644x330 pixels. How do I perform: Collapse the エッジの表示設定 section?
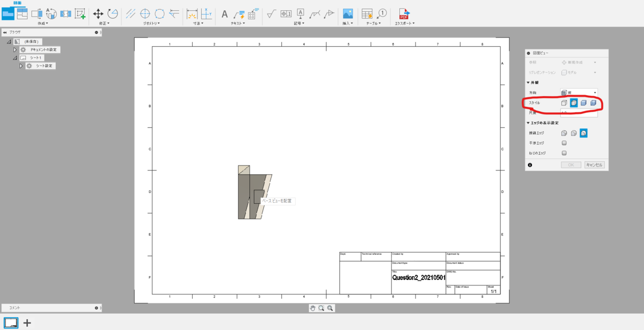click(x=528, y=123)
